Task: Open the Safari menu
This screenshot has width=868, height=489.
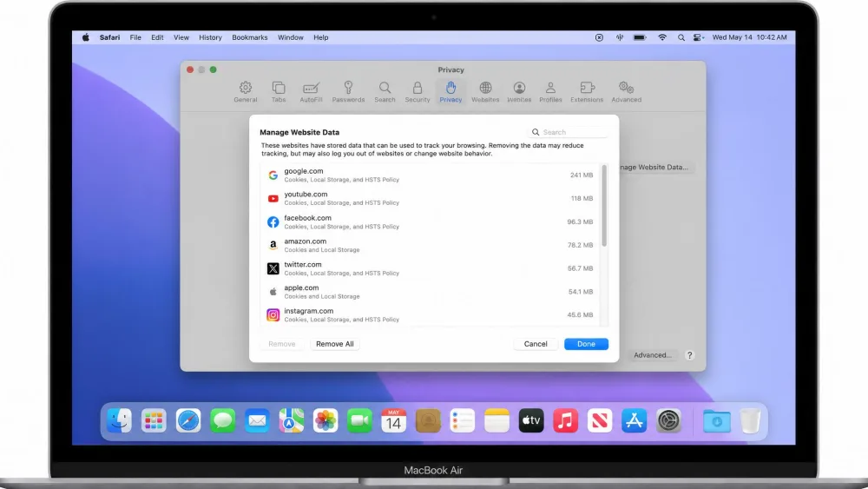Action: click(x=109, y=37)
